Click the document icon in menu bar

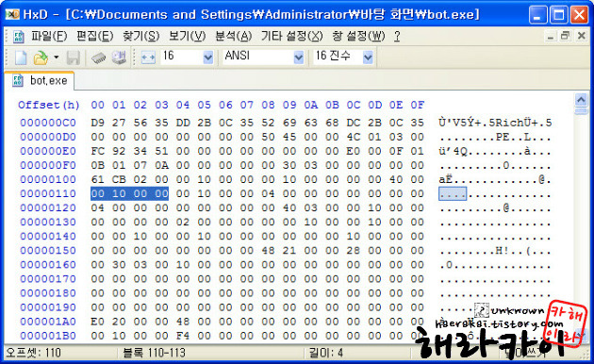pos(18,37)
